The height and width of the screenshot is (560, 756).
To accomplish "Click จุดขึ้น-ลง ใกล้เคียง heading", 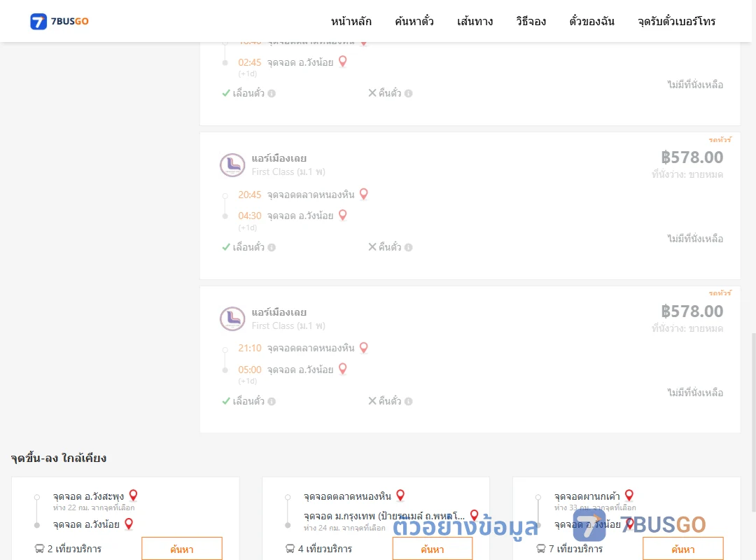I will tap(59, 458).
